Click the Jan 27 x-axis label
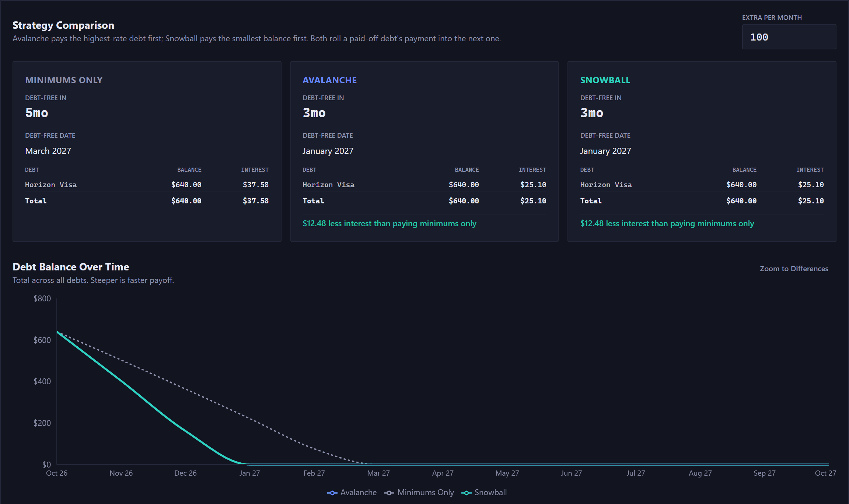Screen dimensions: 849x504 (249, 473)
